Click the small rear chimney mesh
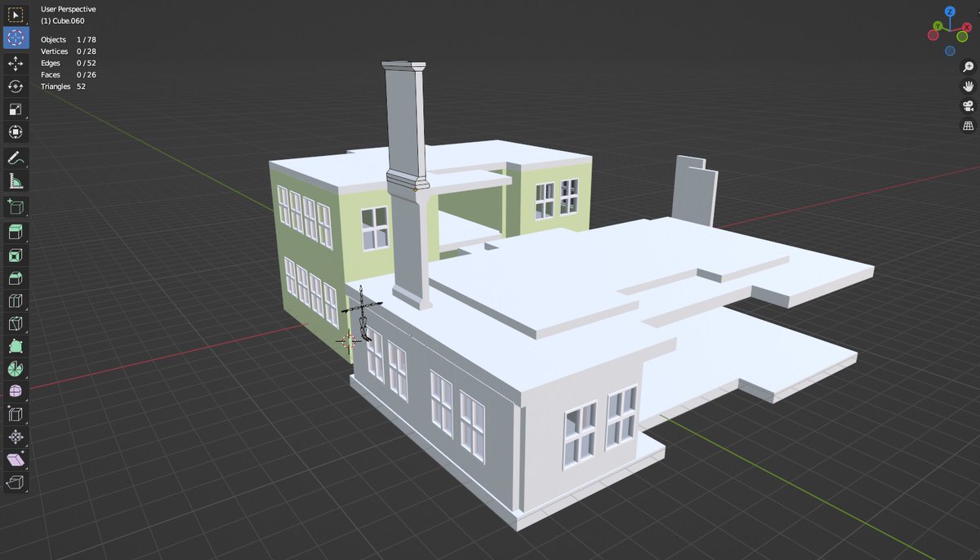This screenshot has width=980, height=560. click(694, 189)
